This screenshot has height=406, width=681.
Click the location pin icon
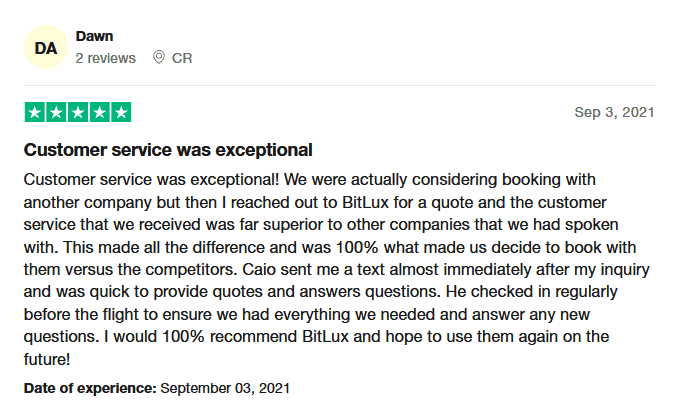158,58
